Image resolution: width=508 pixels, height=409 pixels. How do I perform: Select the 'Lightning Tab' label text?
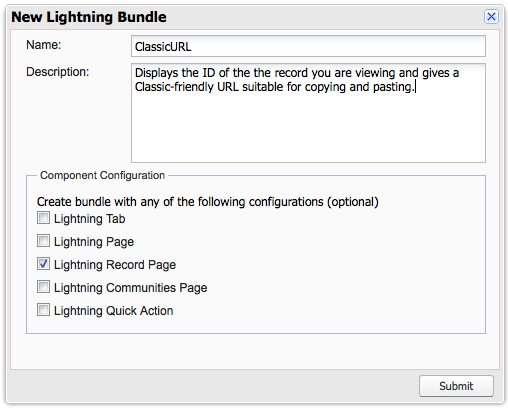tap(90, 219)
